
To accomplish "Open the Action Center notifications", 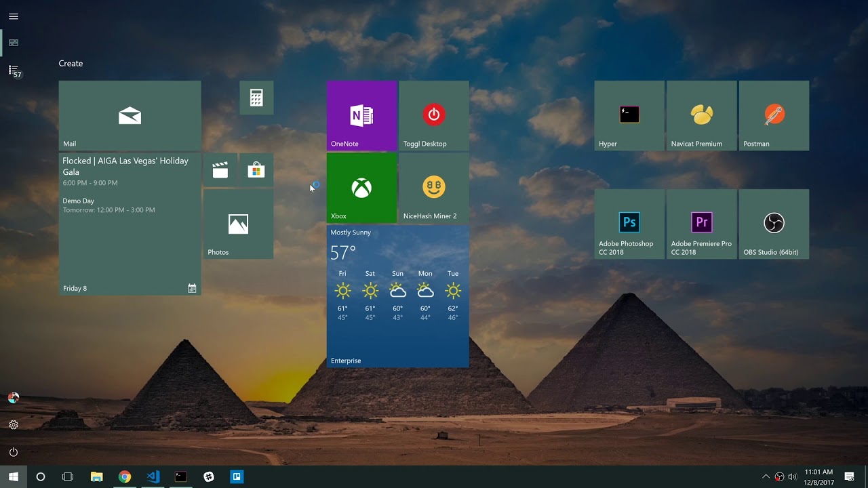I will click(849, 476).
